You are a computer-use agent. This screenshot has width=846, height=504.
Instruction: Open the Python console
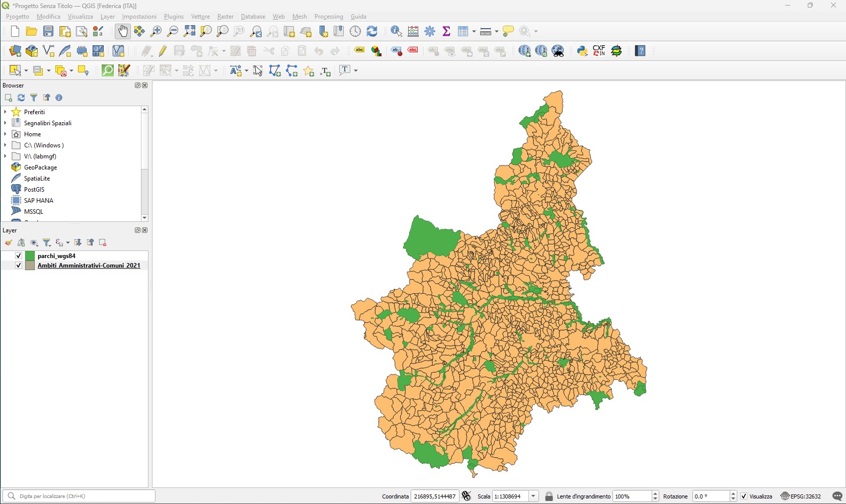pos(582,51)
